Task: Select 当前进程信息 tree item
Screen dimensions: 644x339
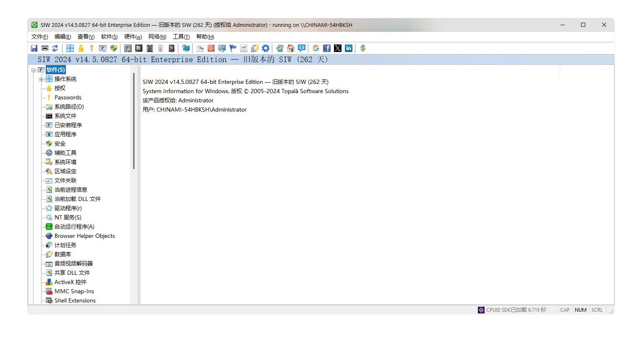Action: pyautogui.click(x=71, y=190)
